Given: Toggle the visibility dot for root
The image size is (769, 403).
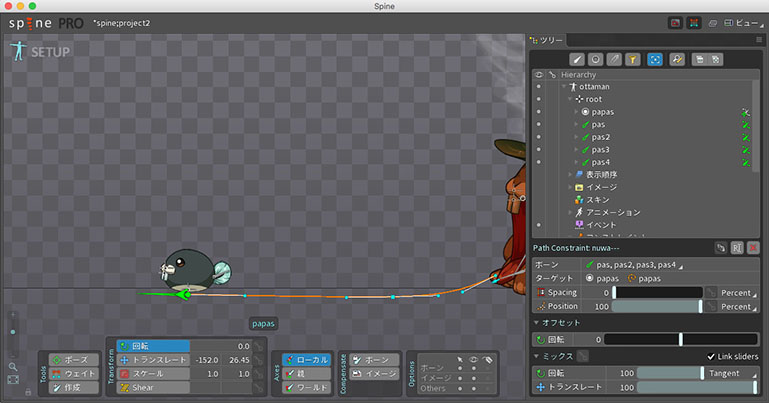Looking at the screenshot, I should coord(538,100).
